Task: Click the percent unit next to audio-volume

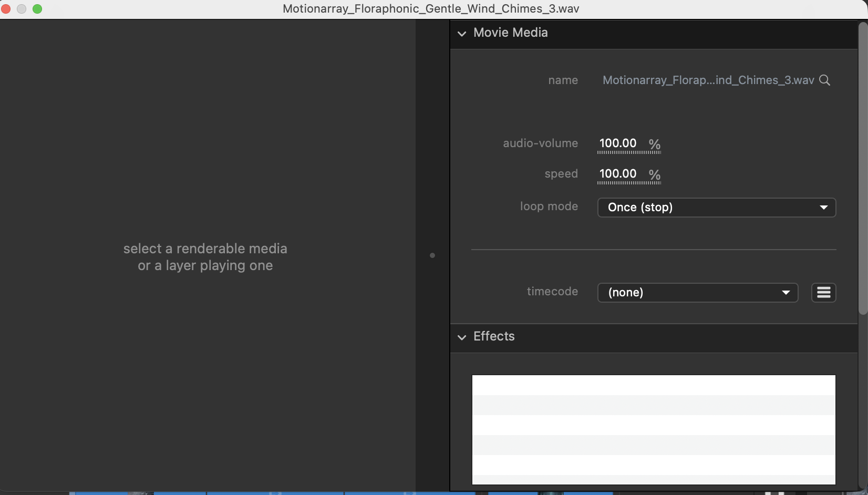Action: pos(654,144)
